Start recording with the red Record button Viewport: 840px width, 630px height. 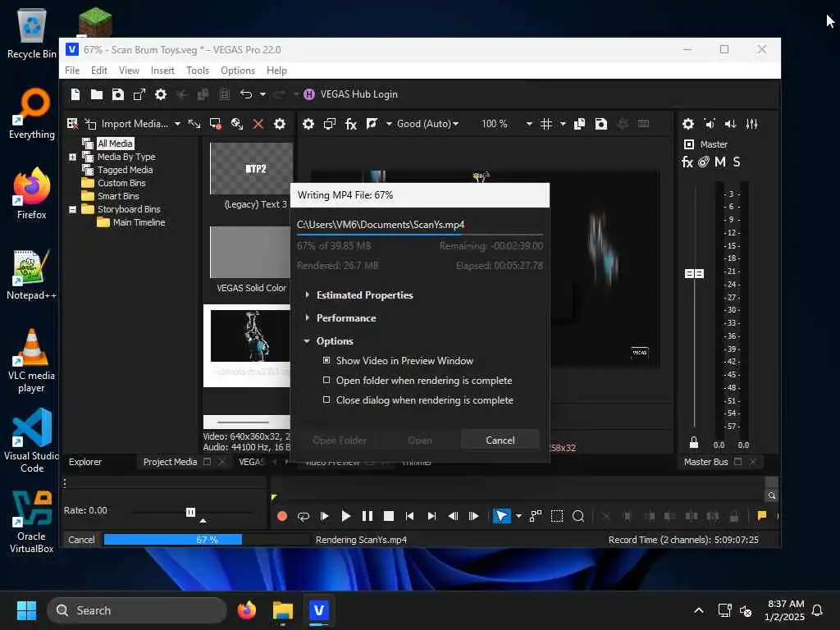tap(282, 517)
